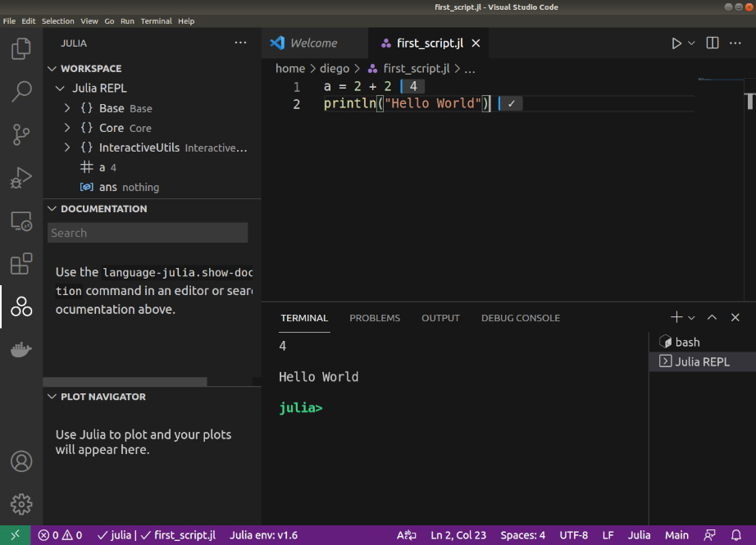The width and height of the screenshot is (756, 545).
Task: Maximize the terminal panel size
Action: [x=712, y=317]
